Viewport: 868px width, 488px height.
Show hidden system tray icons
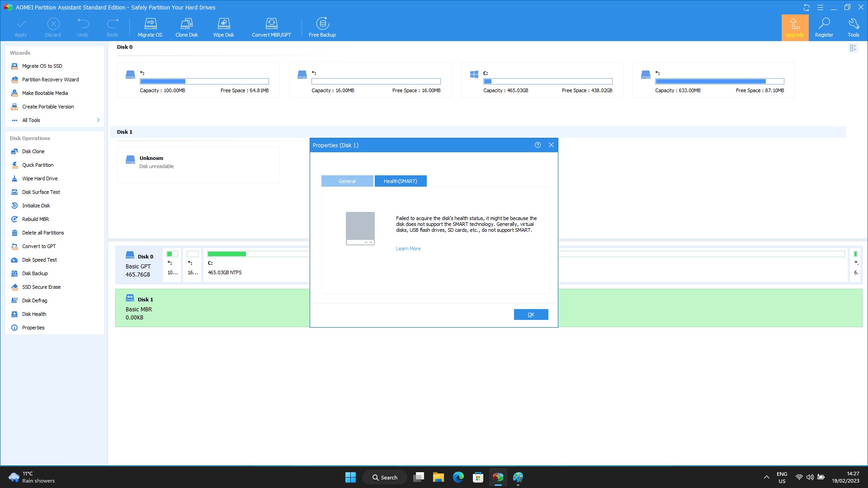click(766, 477)
